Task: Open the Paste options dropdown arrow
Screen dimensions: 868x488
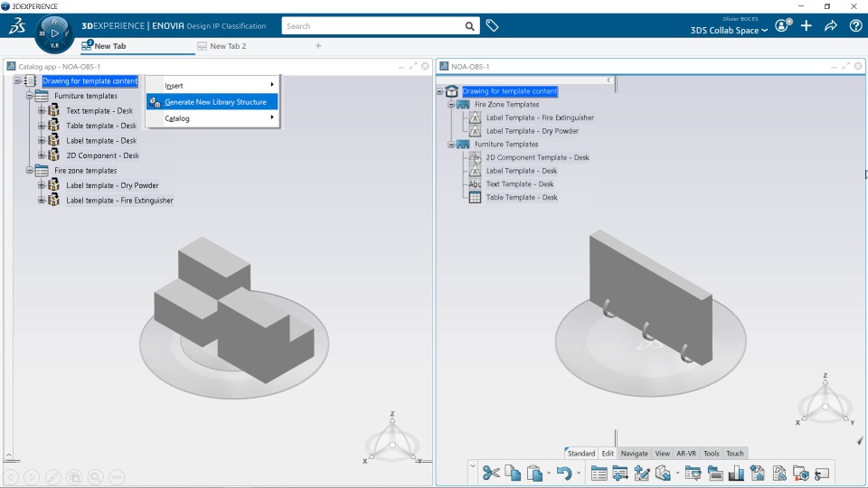Action: click(549, 473)
